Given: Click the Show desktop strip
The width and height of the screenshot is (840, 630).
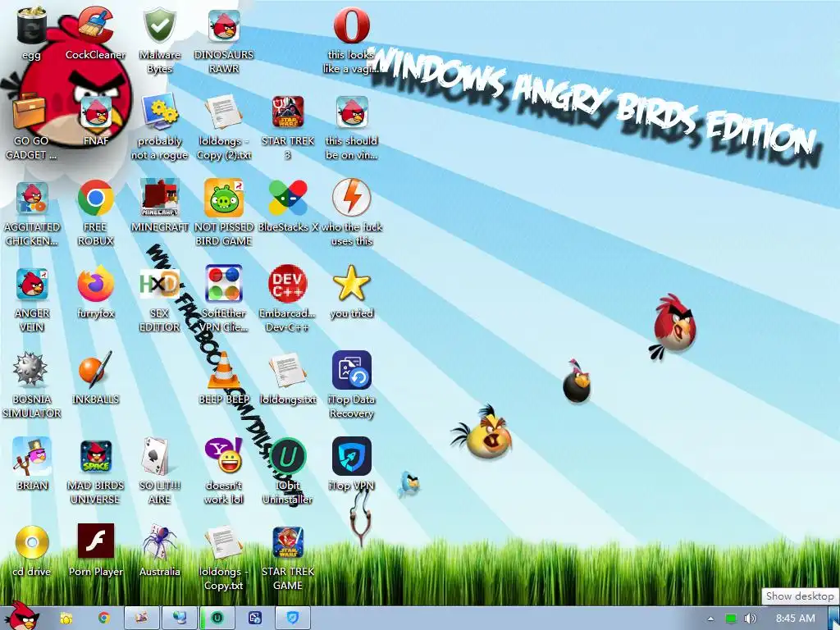Looking at the screenshot, I should point(833,619).
